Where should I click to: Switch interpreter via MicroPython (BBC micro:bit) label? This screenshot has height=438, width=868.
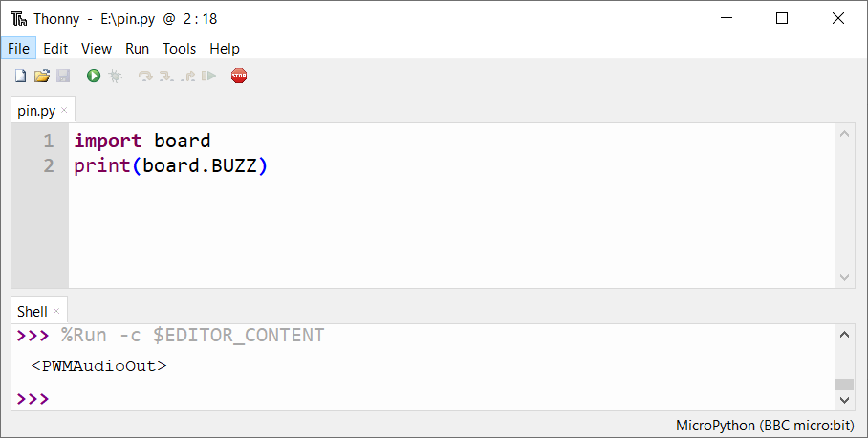[765, 426]
